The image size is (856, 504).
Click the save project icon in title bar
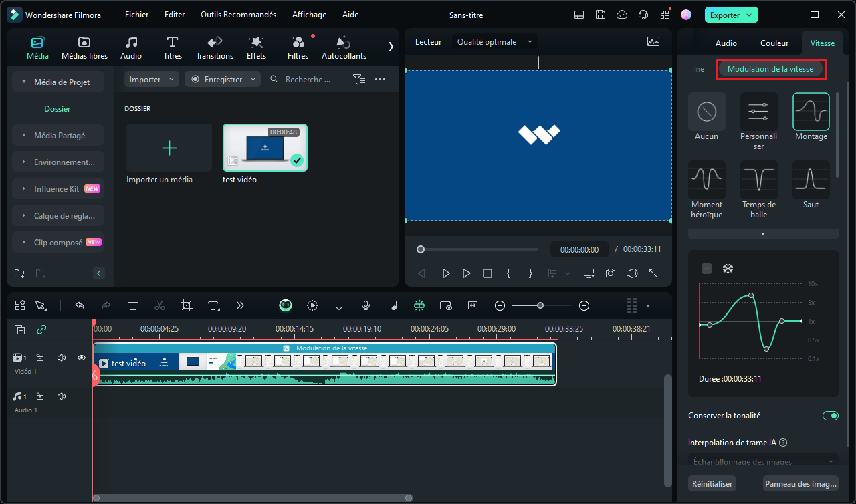(601, 15)
